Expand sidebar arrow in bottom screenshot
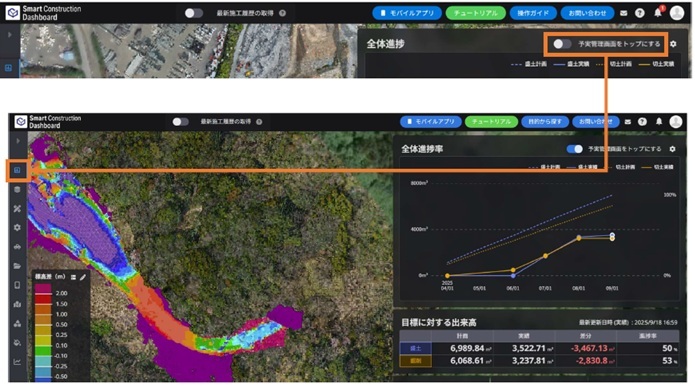695x387 pixels. (18, 141)
